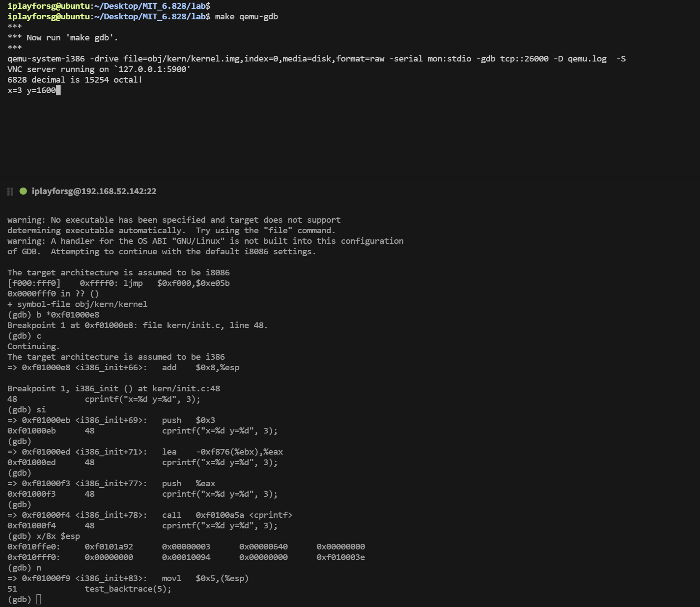Viewport: 700px width, 607px height.
Task: Click the cursor after y=1600 output
Action: pyautogui.click(x=58, y=90)
